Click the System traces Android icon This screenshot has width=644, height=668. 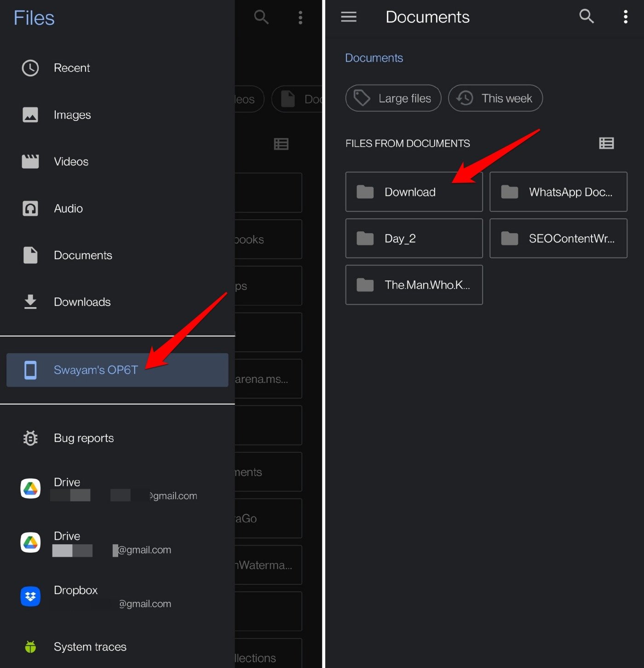pos(30,647)
